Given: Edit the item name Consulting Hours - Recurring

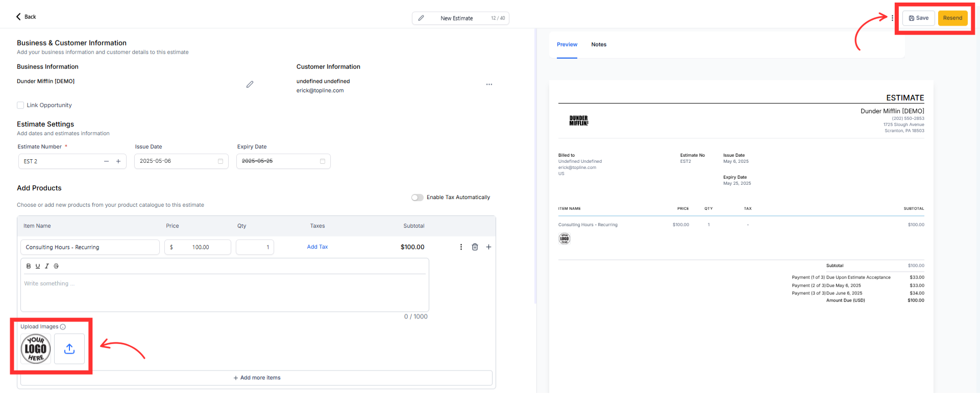Looking at the screenshot, I should point(90,247).
